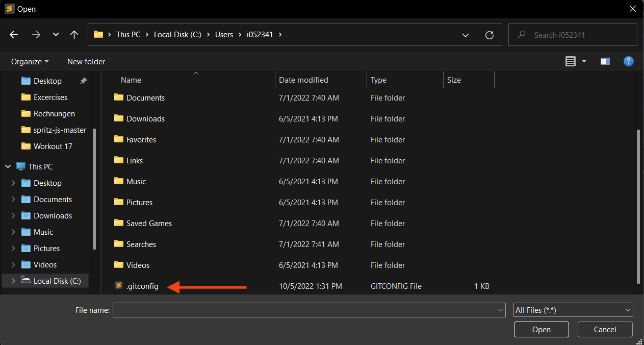
Task: Click the Back navigation arrow
Action: point(14,35)
